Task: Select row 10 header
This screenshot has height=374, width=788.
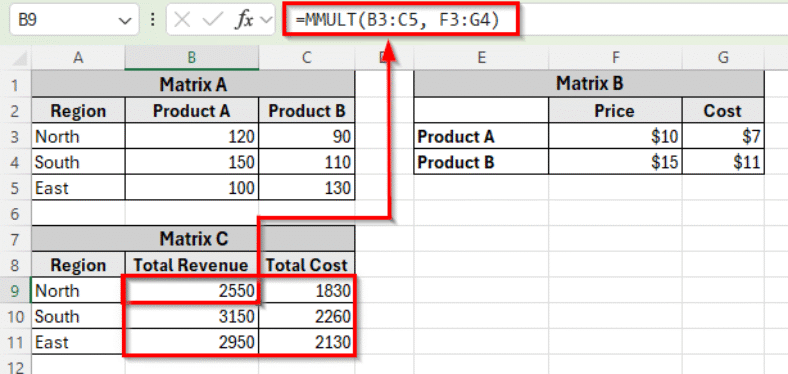Action: [15, 316]
